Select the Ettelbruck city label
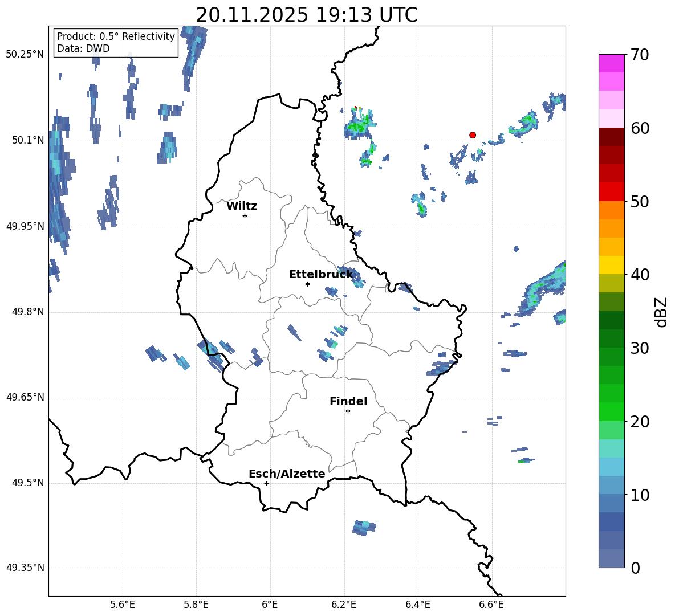Screen dimensions: 675x616 coord(320,275)
